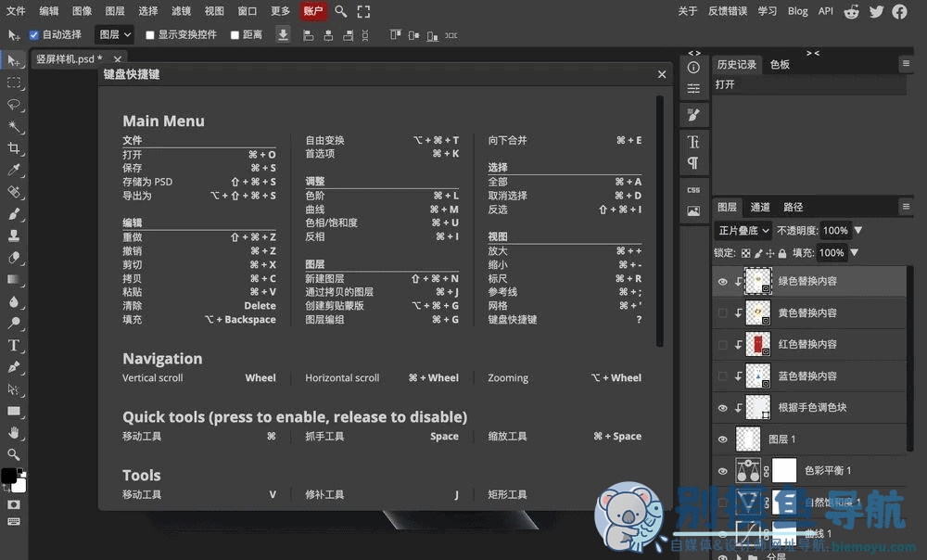The image size is (927, 560).
Task: Click the foreground black color swatch
Action: coord(9,476)
